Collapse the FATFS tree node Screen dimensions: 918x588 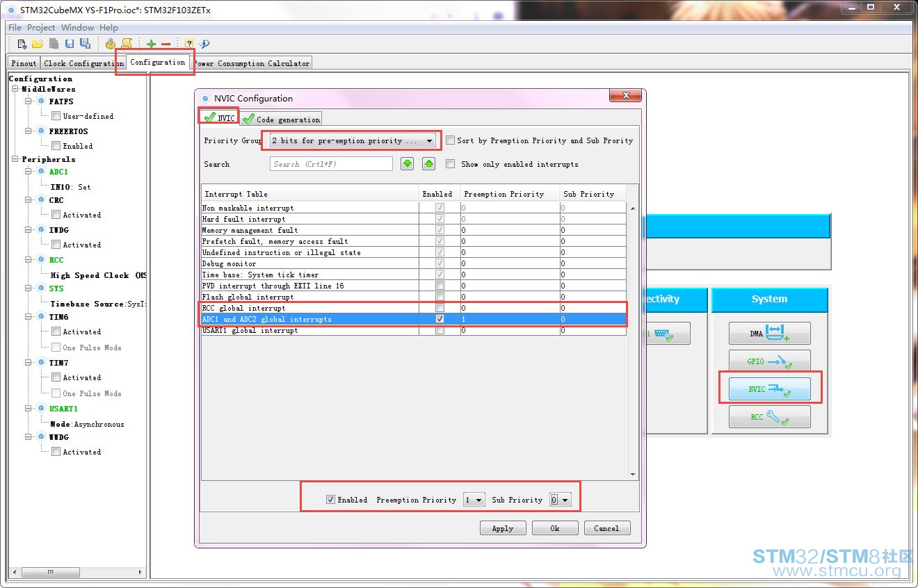[x=29, y=101]
